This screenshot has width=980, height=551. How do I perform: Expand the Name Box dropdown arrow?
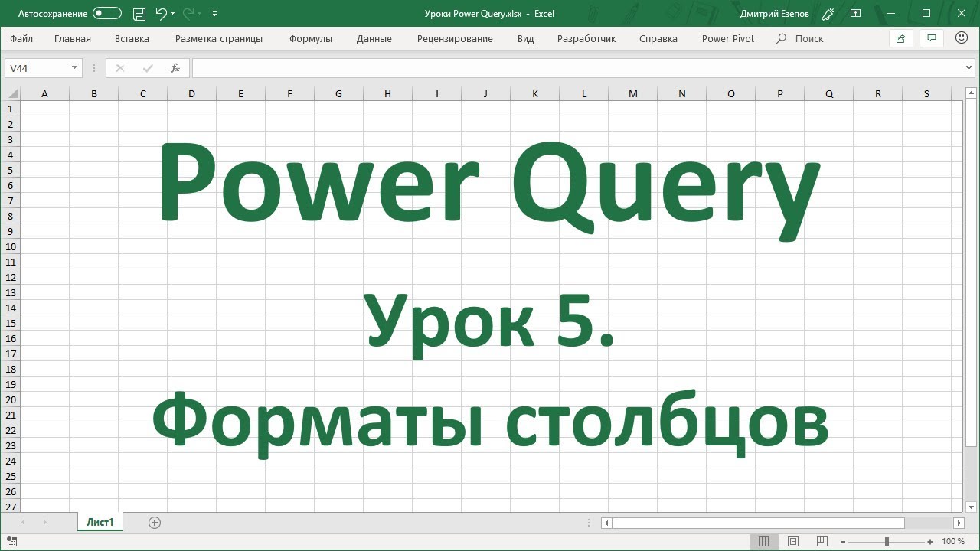point(74,68)
